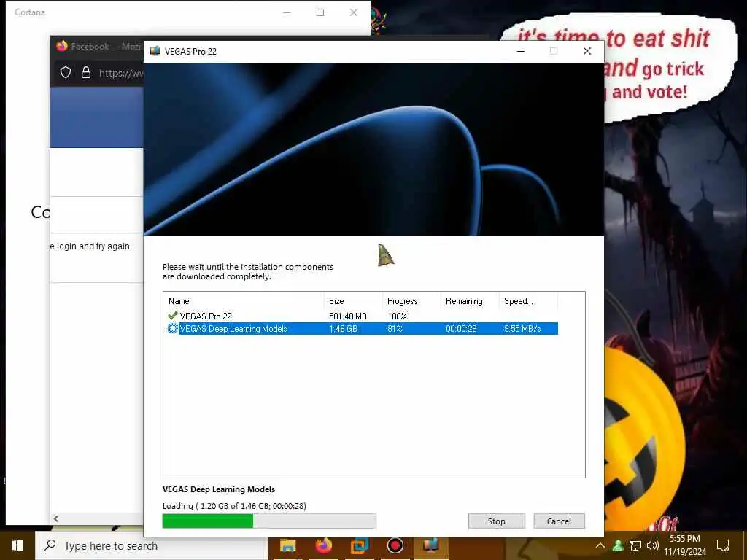Open the red record button taskbar app

click(395, 545)
